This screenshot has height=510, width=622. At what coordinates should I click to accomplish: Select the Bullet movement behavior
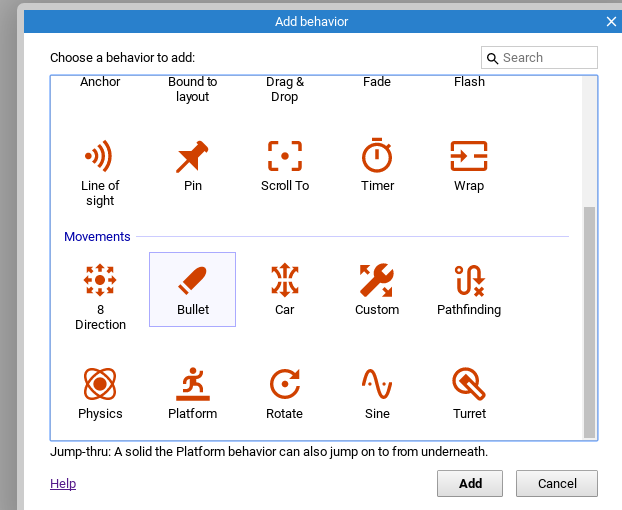click(192, 290)
